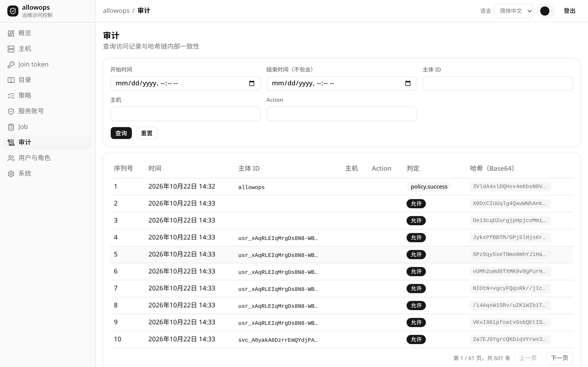The width and height of the screenshot is (588, 367).
Task: Go to the 审计 sidebar menu item
Action: click(48, 142)
